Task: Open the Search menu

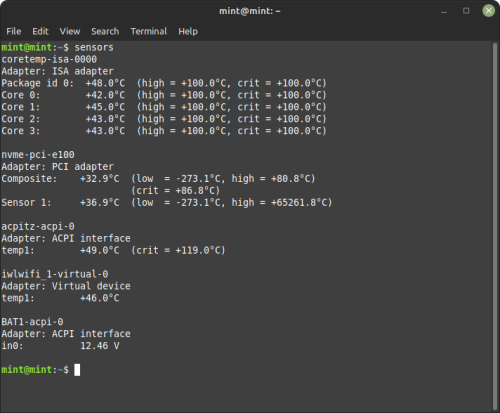Action: click(x=105, y=31)
